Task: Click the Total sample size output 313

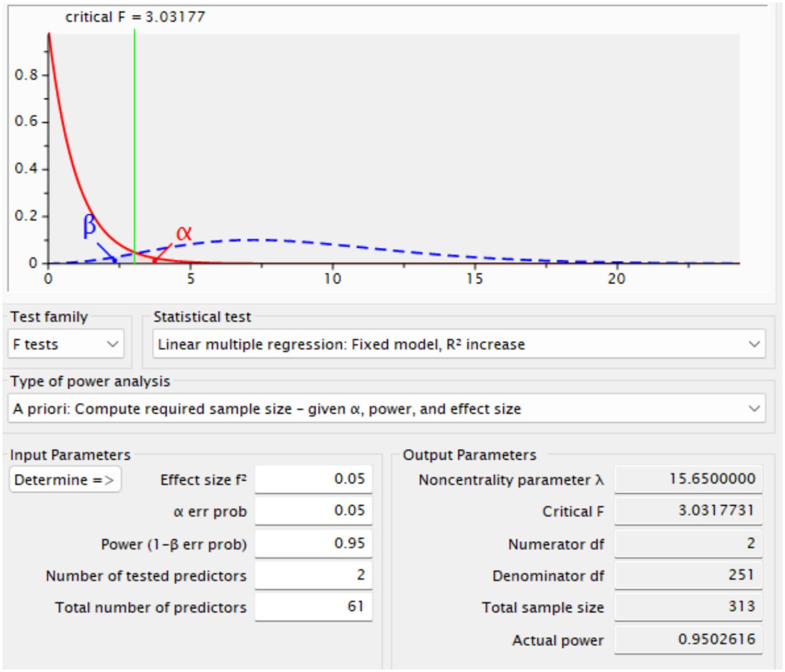Action: (688, 608)
